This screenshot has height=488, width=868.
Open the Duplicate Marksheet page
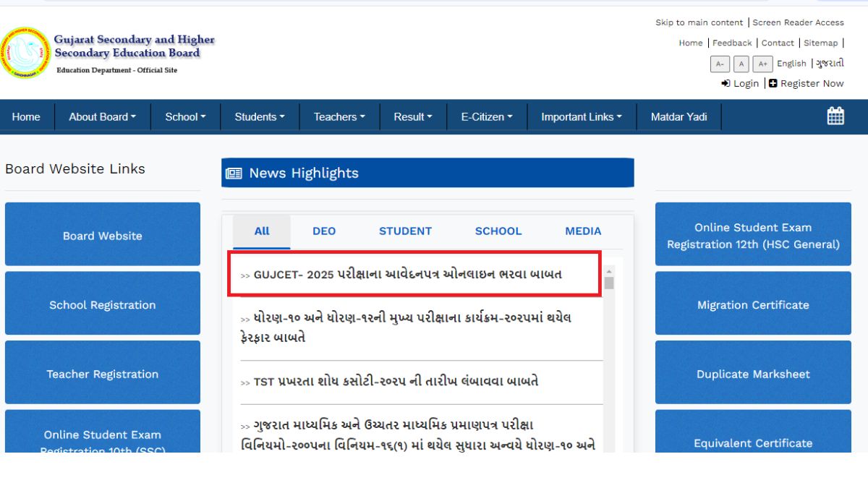(753, 374)
